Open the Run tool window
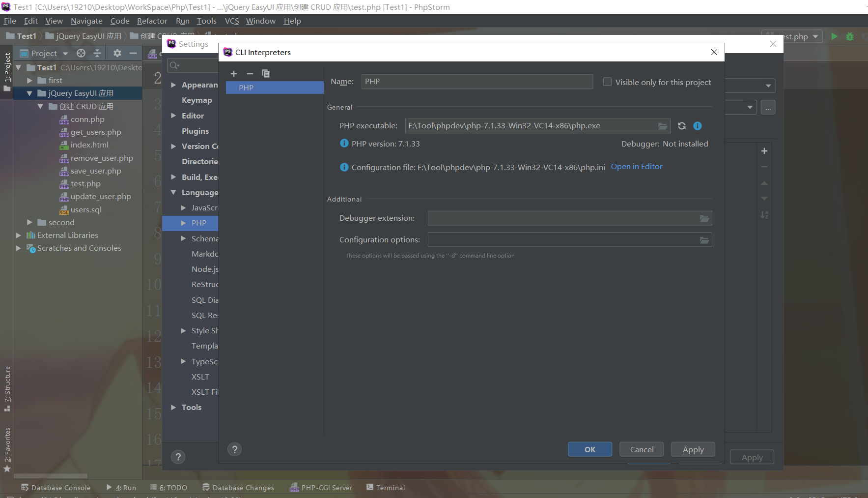Image resolution: width=868 pixels, height=498 pixels. pos(121,488)
